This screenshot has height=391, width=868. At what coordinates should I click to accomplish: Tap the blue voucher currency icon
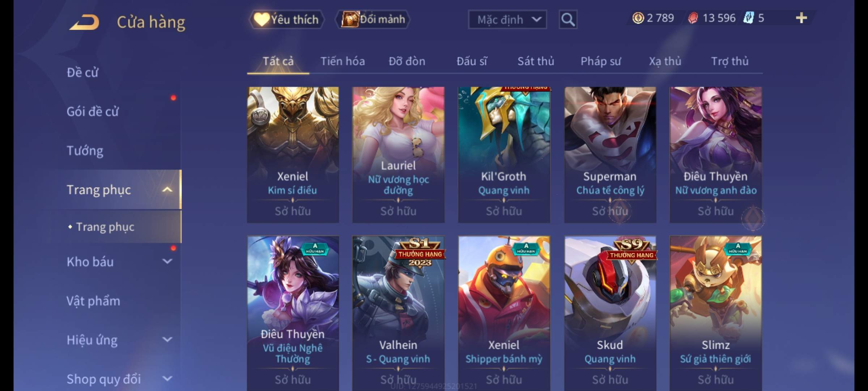748,18
